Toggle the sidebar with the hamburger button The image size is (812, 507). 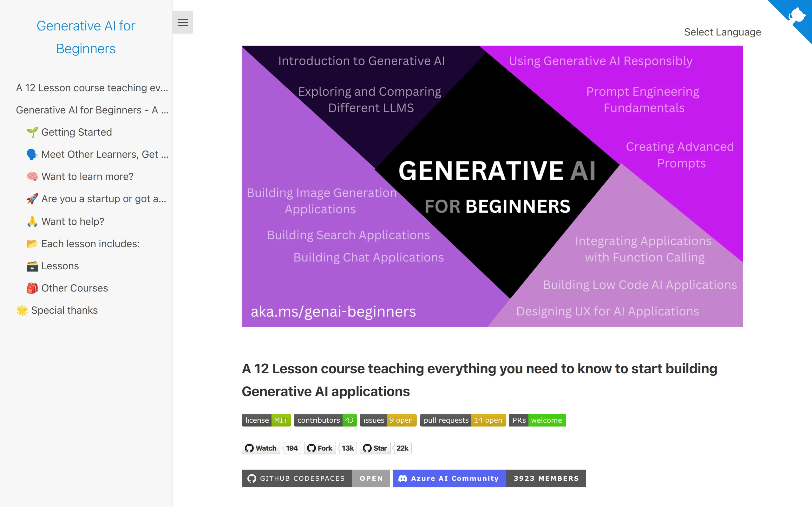(x=182, y=22)
